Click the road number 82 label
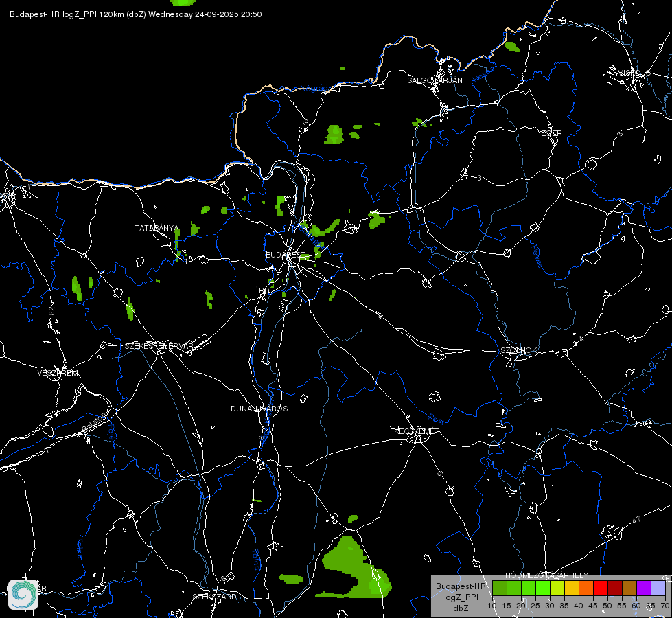The height and width of the screenshot is (618, 672). pos(52,311)
